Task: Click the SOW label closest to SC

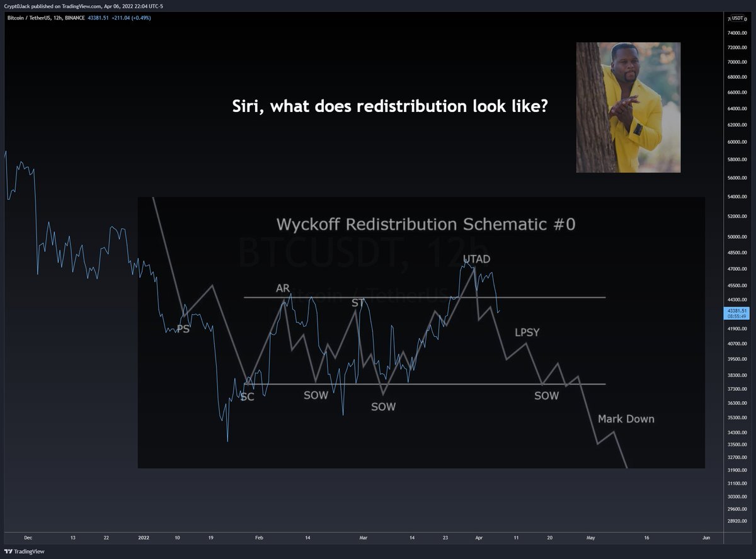Action: (316, 395)
